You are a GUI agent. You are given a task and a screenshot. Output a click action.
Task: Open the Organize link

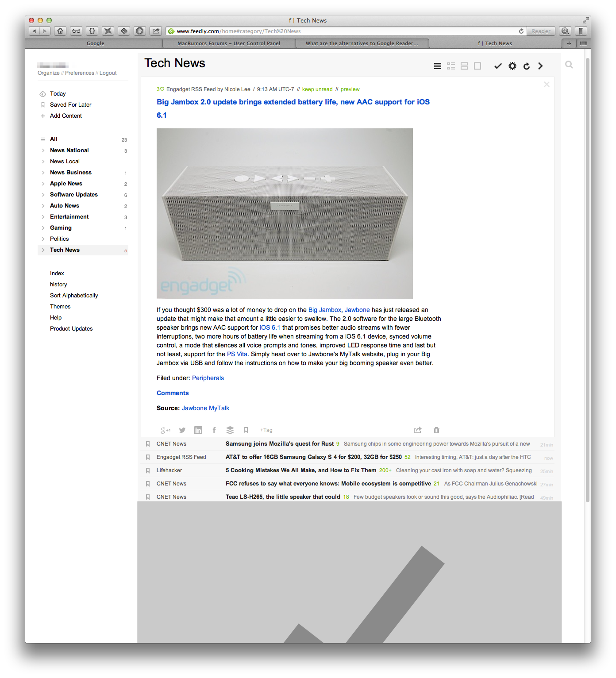(x=49, y=73)
